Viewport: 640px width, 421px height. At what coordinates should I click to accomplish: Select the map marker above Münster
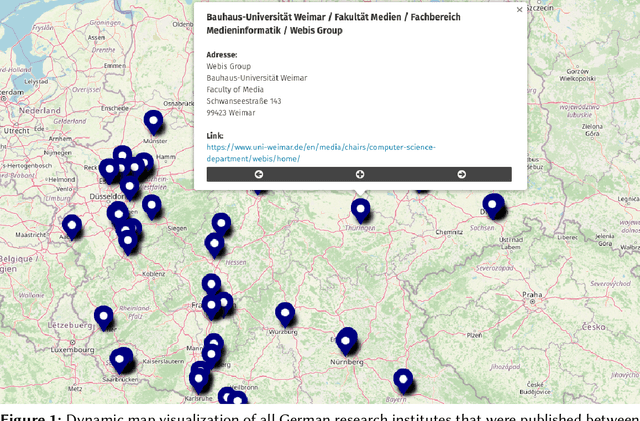[153, 121]
